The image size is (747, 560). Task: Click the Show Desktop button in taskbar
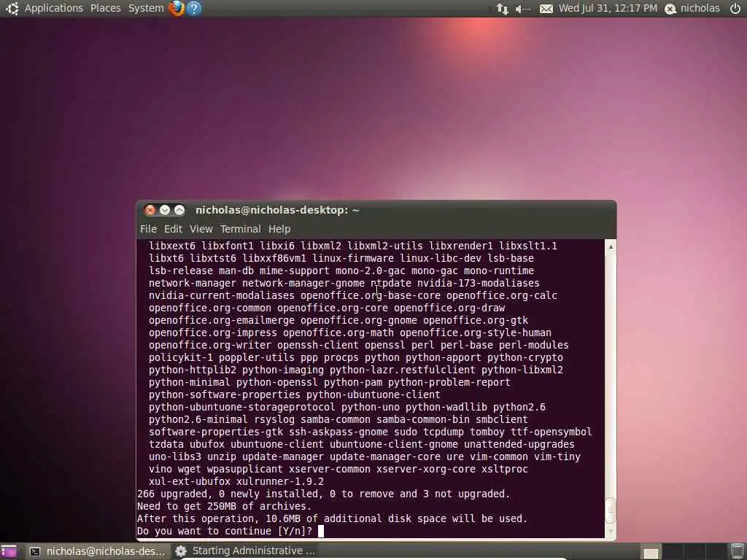8,551
